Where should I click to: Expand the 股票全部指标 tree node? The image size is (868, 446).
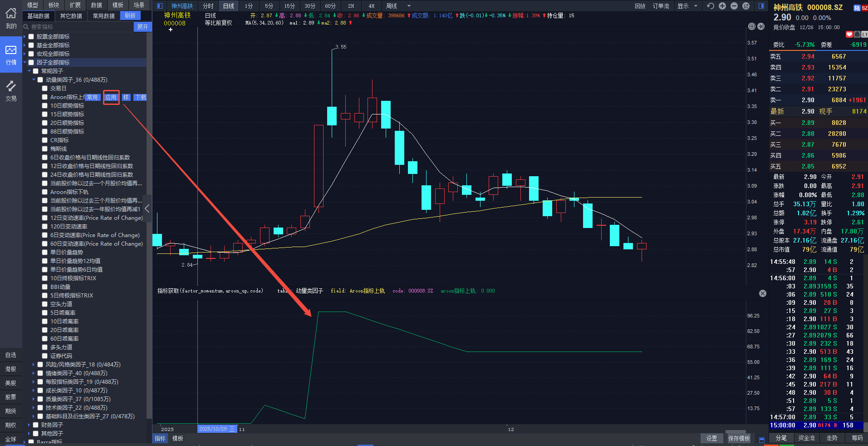(25, 37)
